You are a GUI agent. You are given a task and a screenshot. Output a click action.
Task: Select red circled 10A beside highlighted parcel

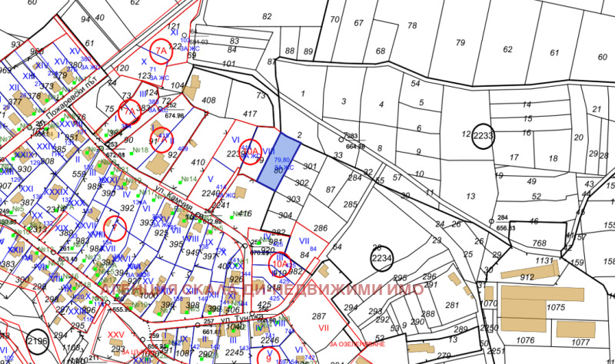tap(253, 151)
